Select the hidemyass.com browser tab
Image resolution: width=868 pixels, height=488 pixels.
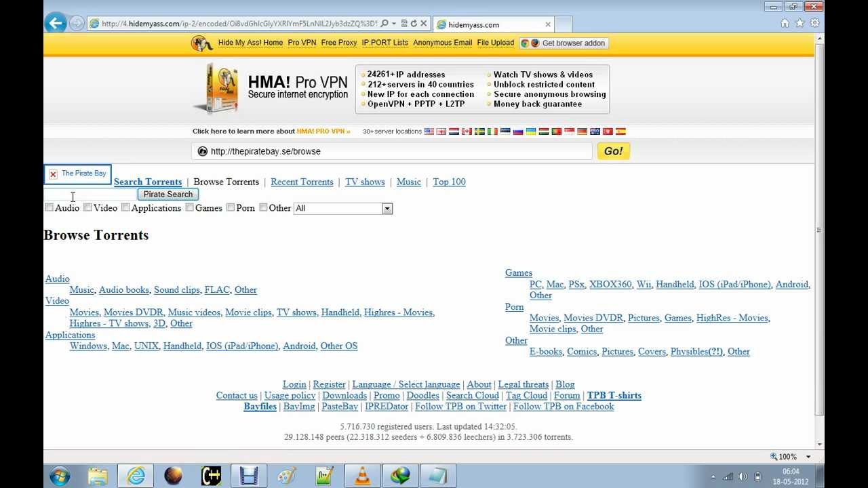pyautogui.click(x=494, y=24)
